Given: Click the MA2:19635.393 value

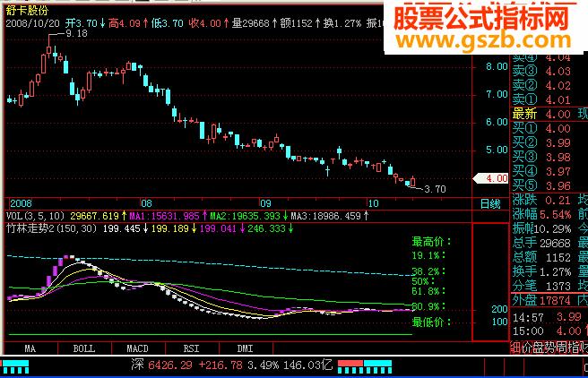Looking at the screenshot, I should 245,216.
